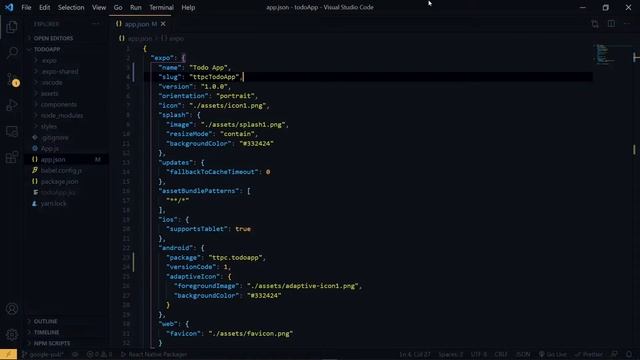The image size is (640, 360).
Task: Open the Run menu
Action: click(x=136, y=7)
